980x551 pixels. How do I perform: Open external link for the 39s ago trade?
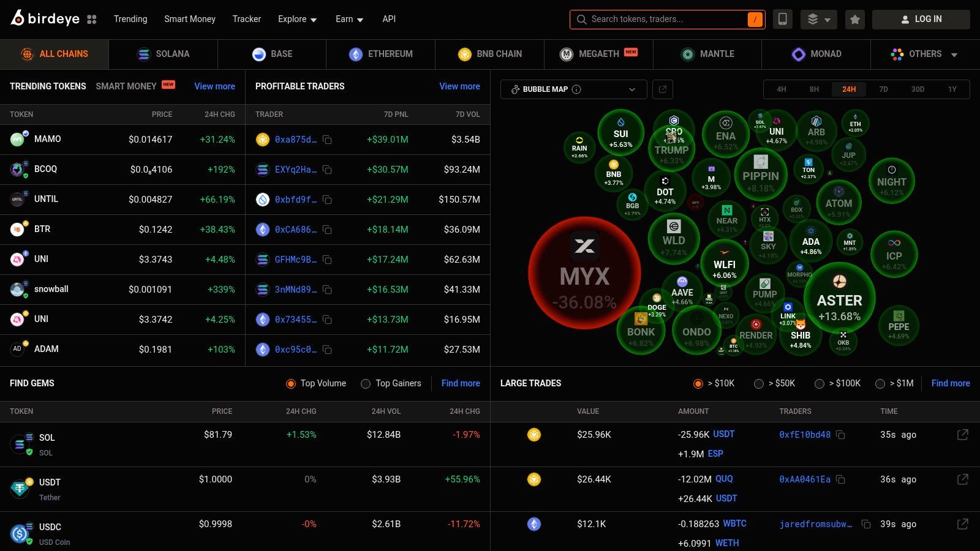(x=963, y=523)
